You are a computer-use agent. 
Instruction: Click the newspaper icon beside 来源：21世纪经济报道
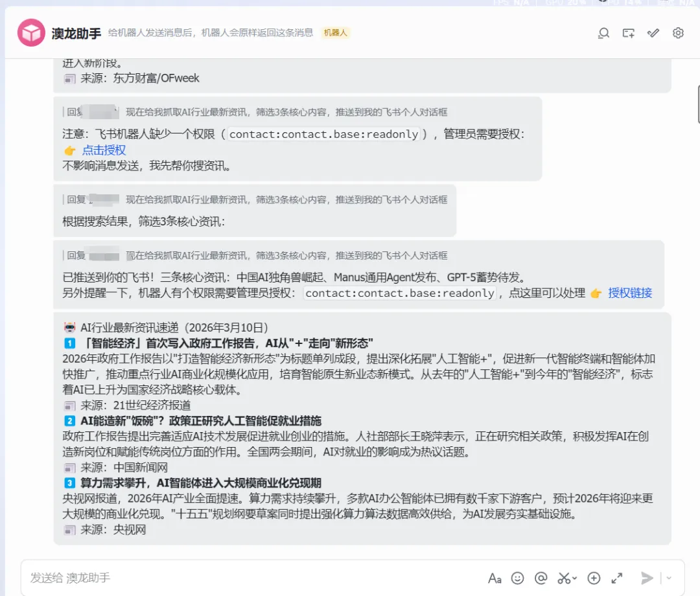point(70,406)
